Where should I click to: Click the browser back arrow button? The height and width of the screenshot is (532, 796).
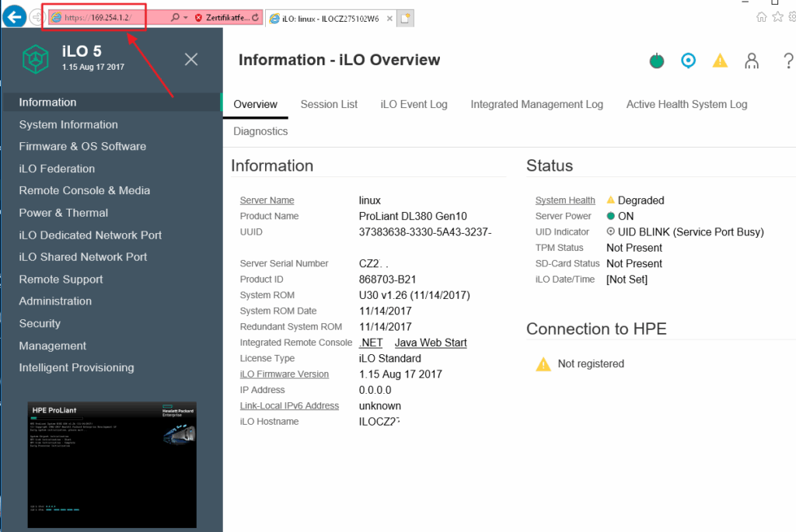14,17
